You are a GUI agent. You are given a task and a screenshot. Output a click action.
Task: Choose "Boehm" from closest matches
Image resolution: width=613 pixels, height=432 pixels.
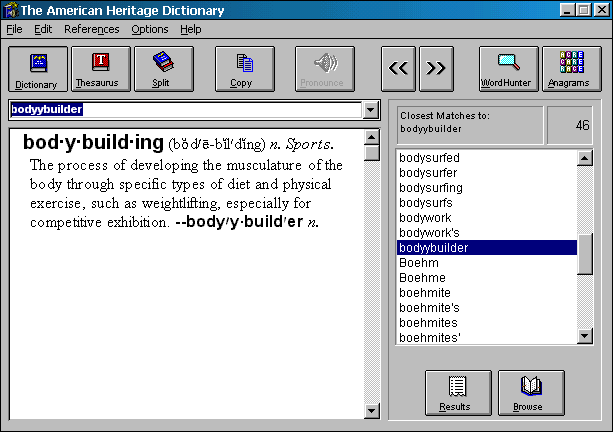tap(416, 263)
